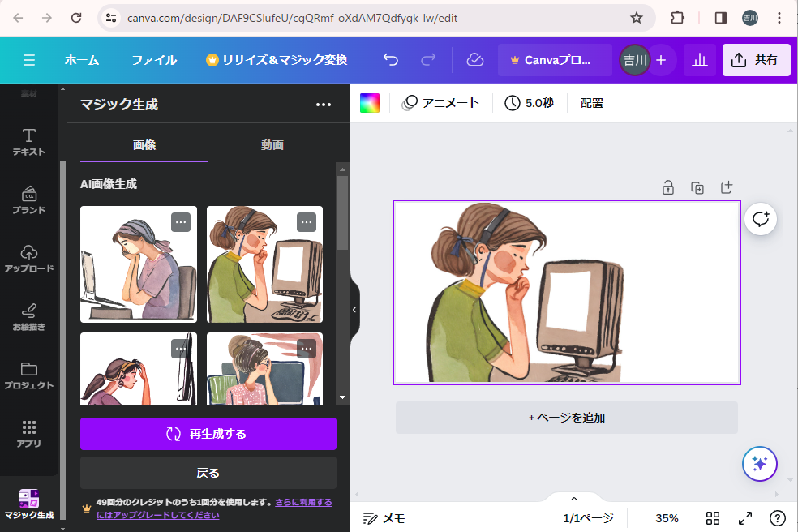Open the comment bubble icon
The image size is (798, 532).
tap(761, 219)
